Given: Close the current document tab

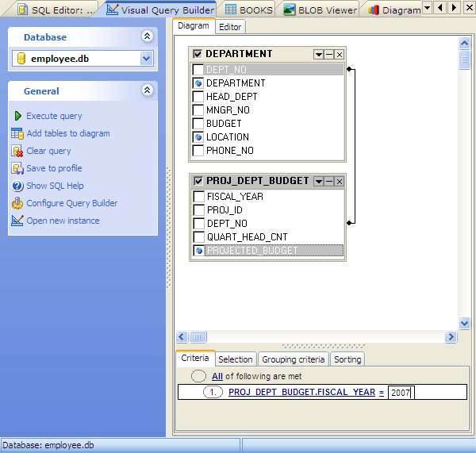Looking at the screenshot, I should 470,8.
